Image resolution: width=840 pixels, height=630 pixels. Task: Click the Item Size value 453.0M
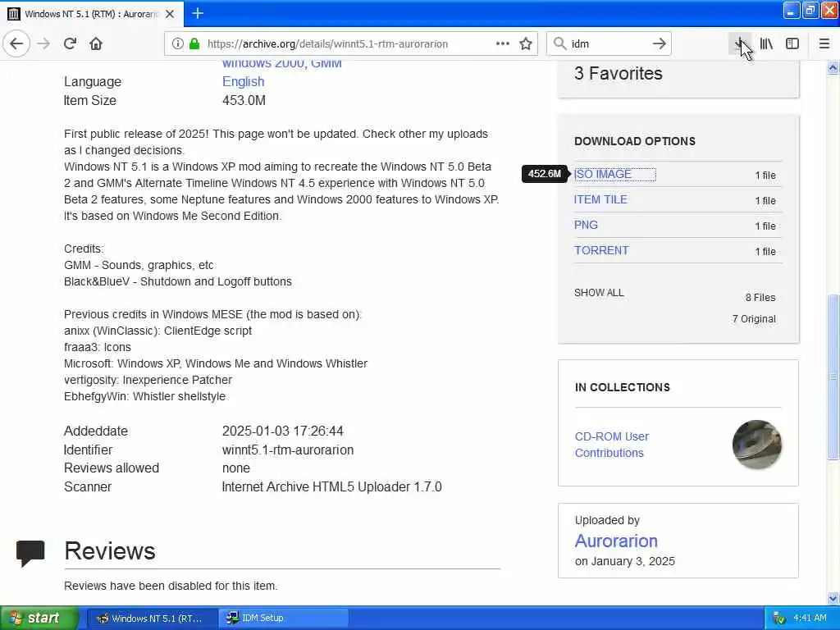244,100
